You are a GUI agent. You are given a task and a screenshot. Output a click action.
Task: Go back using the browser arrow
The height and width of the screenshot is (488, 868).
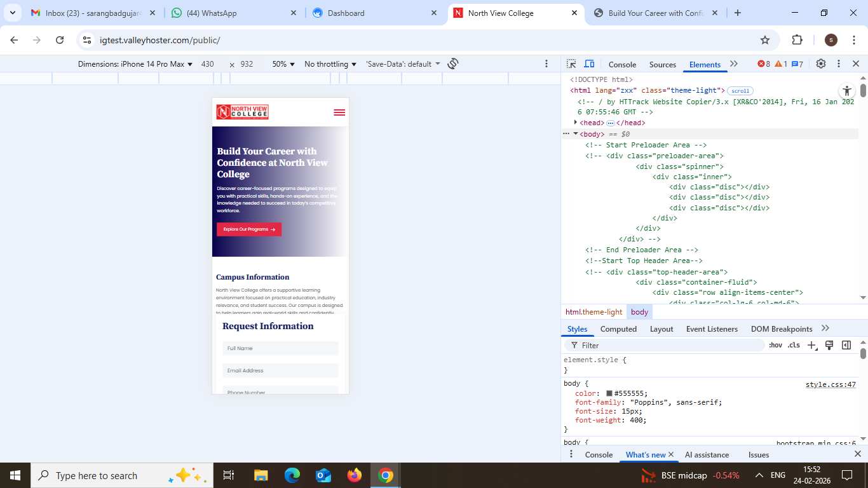[x=14, y=40]
